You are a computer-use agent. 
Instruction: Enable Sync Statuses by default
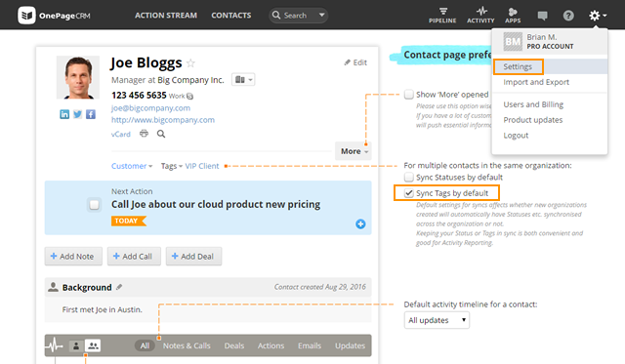click(x=408, y=177)
